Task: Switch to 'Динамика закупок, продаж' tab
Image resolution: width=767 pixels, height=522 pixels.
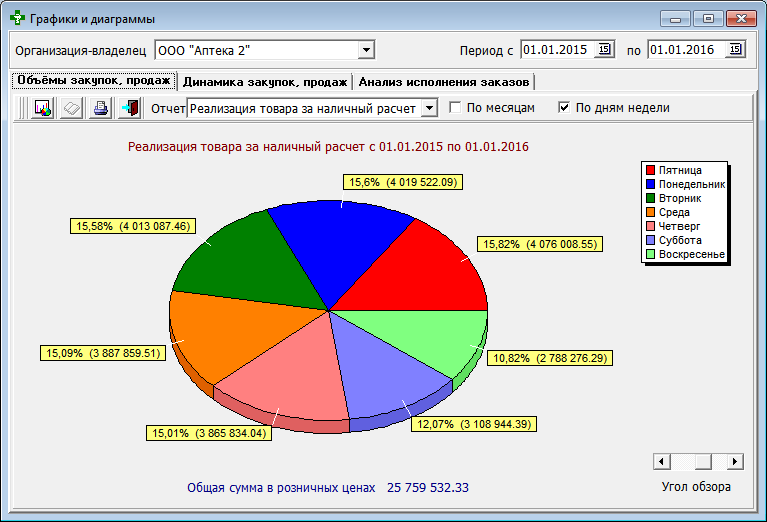Action: (265, 82)
